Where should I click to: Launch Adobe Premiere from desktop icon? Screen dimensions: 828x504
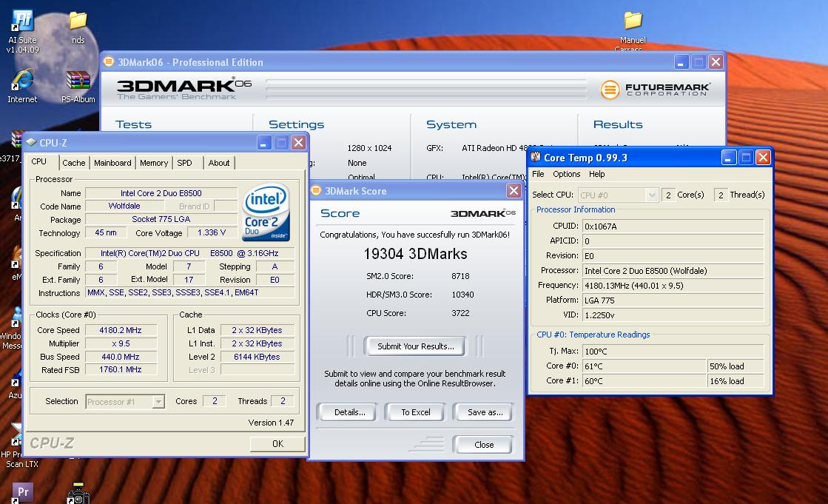[x=23, y=491]
